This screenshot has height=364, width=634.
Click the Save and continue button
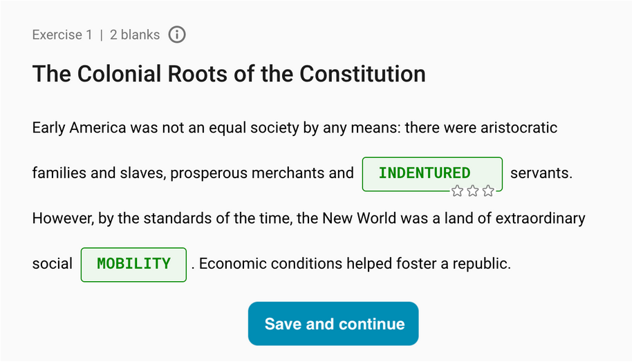pos(333,324)
